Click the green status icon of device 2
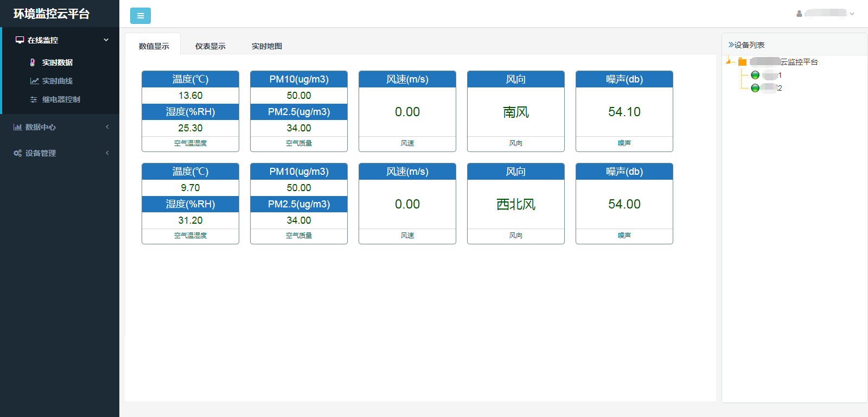 [x=755, y=88]
